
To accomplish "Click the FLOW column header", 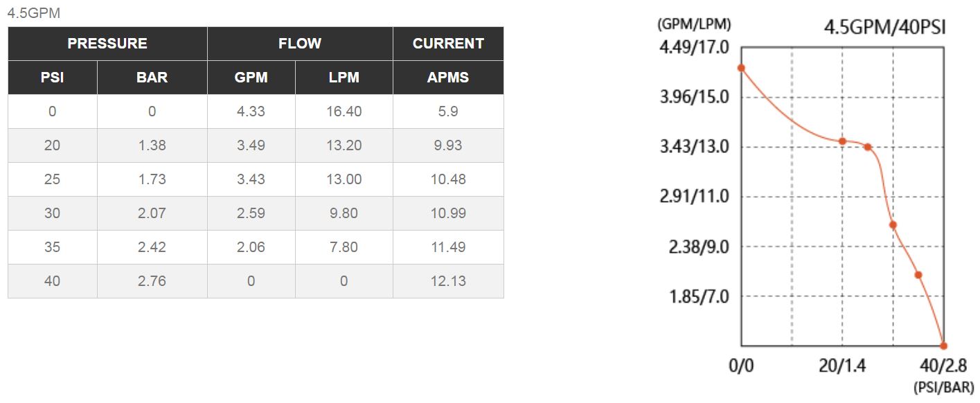I will tap(300, 44).
